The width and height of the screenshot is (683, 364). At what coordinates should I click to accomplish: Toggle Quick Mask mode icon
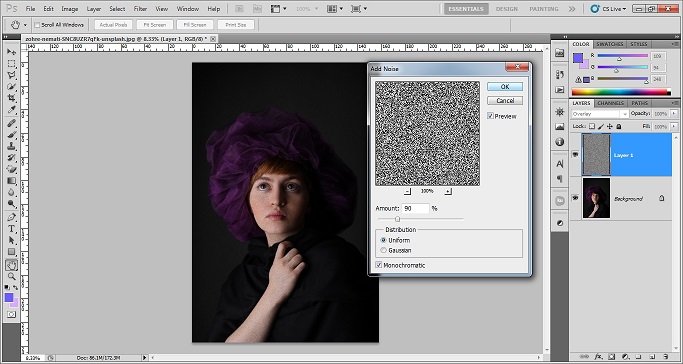point(11,314)
